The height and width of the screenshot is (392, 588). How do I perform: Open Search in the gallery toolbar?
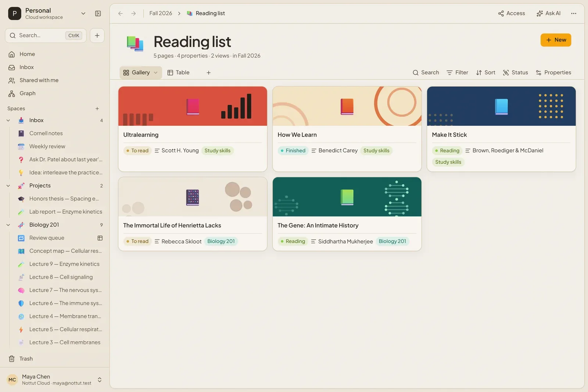click(426, 73)
